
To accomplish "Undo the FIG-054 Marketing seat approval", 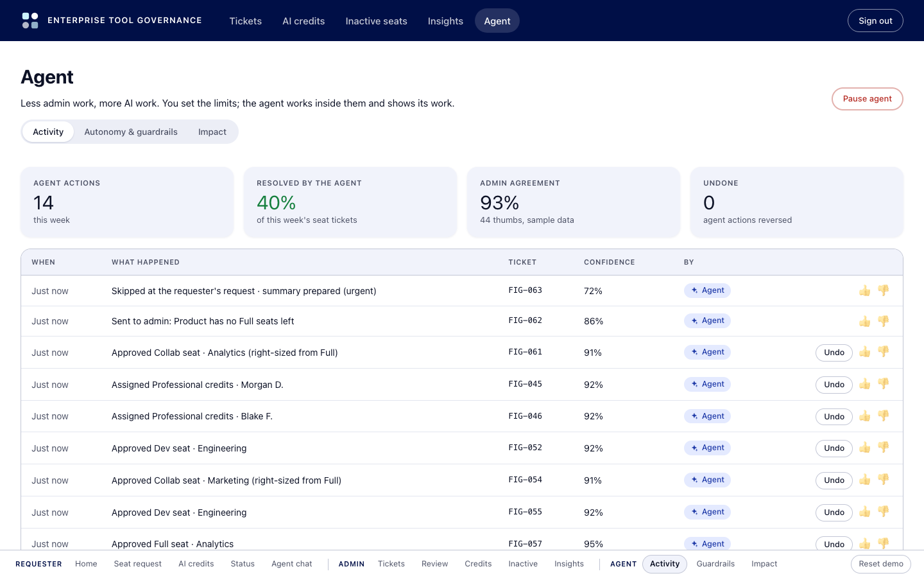I will (834, 480).
